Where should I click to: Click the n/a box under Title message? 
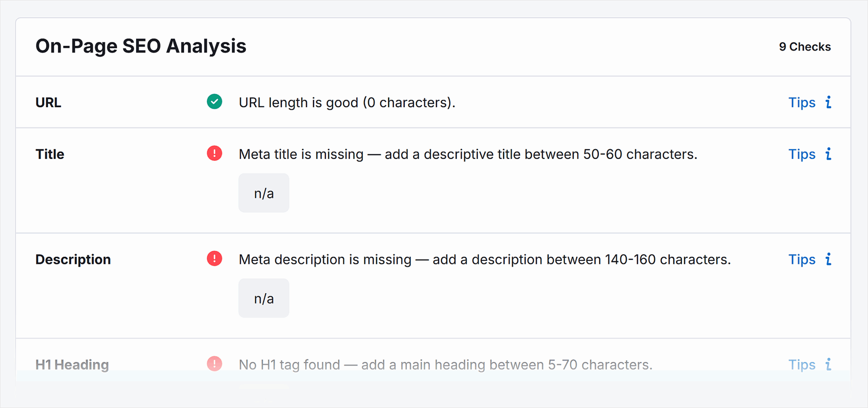(264, 193)
